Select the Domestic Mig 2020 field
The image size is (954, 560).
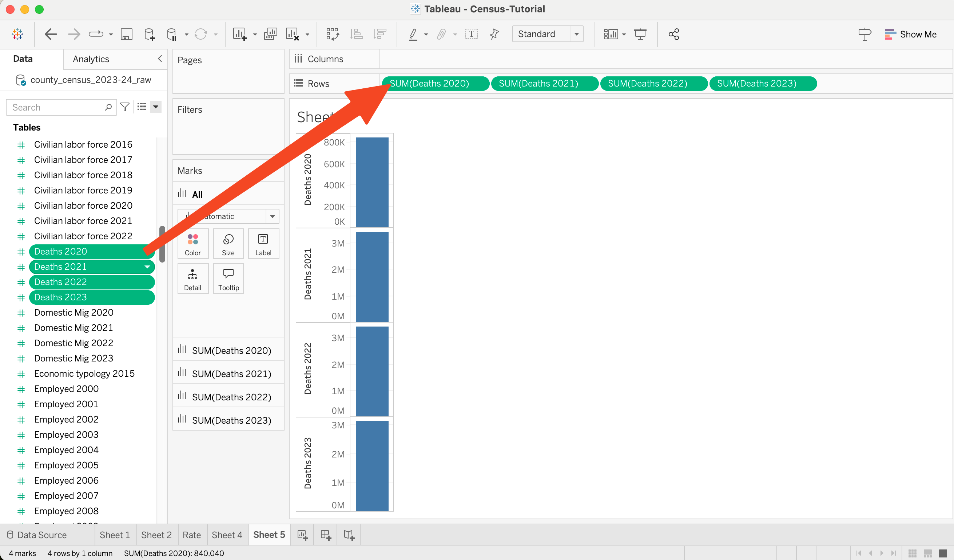pyautogui.click(x=73, y=312)
